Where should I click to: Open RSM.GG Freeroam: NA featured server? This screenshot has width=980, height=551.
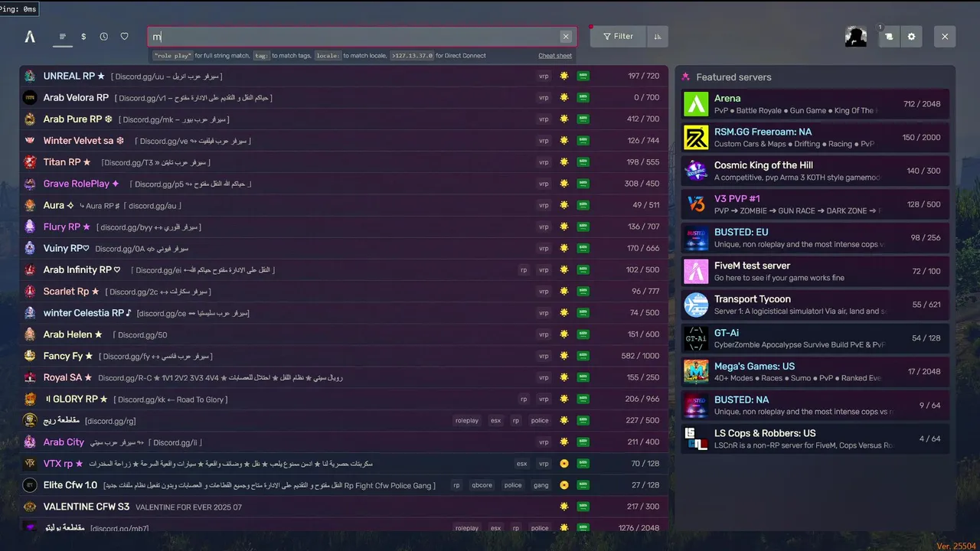[815, 138]
